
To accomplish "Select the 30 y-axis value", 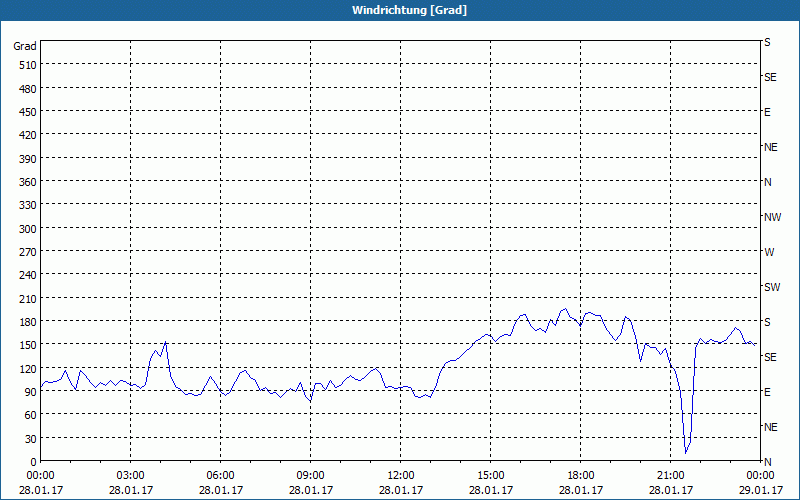I will 31,439.
